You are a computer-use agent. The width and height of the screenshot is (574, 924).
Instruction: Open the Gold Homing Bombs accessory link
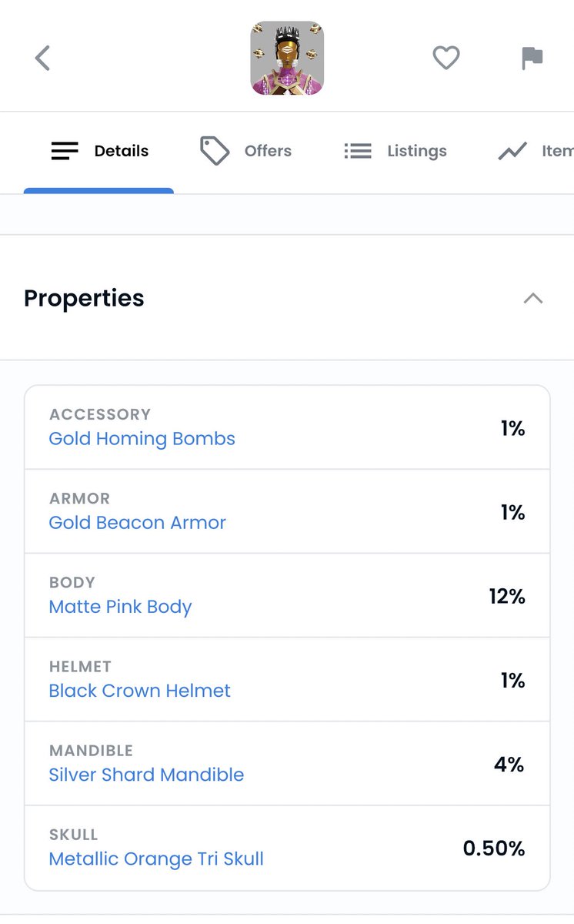point(142,439)
